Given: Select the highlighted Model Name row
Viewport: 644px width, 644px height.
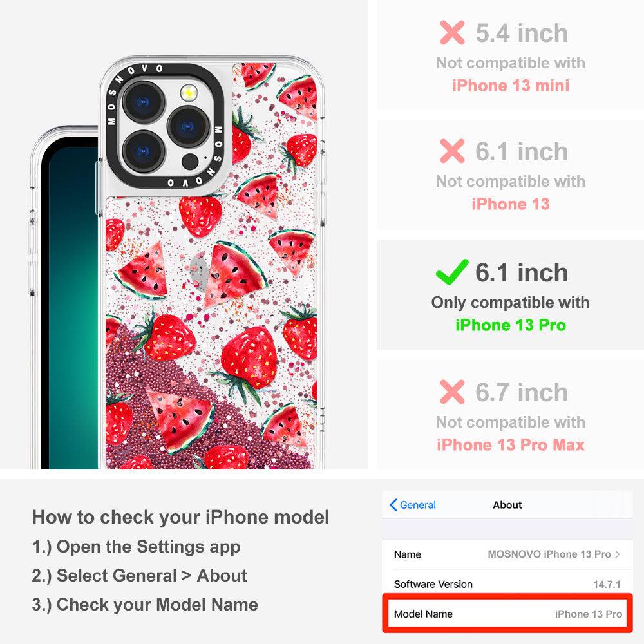Looking at the screenshot, I should pyautogui.click(x=507, y=614).
